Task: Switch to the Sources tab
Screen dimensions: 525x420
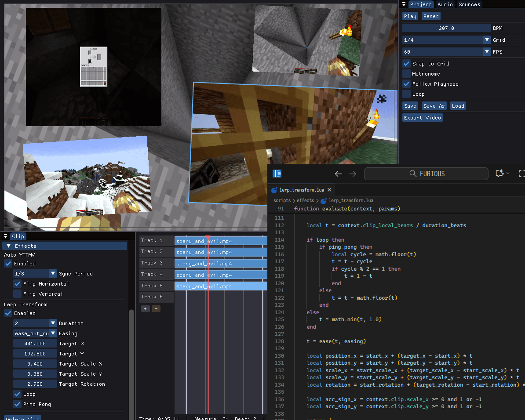Action: 469,4
